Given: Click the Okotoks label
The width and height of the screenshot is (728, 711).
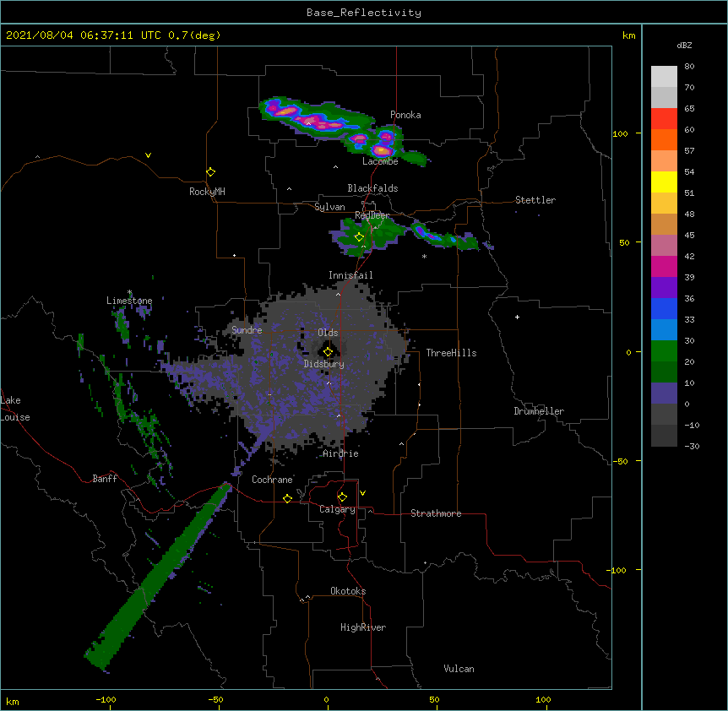Looking at the screenshot, I should 348,591.
